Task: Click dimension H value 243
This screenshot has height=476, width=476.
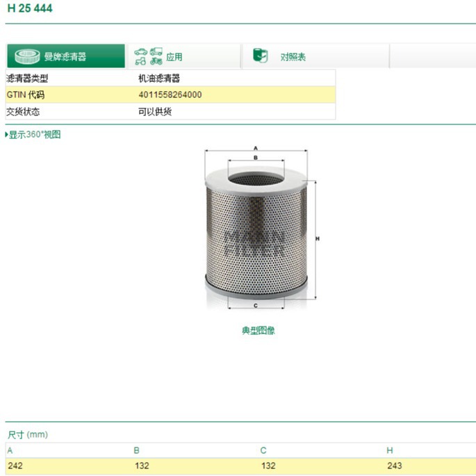Action: (394, 466)
